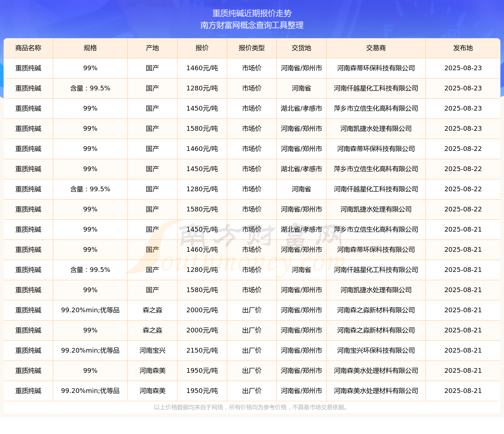Viewport: 504px width, 434px height.
Task: Click the 产地 column header
Action: pos(153,48)
